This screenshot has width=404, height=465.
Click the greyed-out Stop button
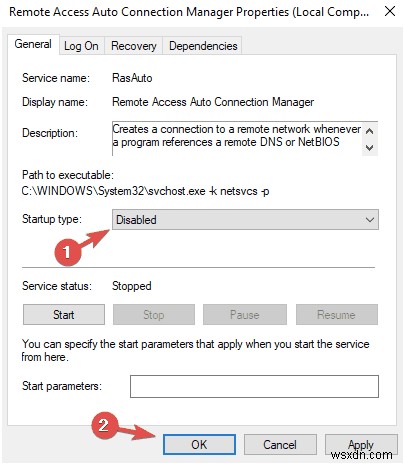(x=154, y=315)
